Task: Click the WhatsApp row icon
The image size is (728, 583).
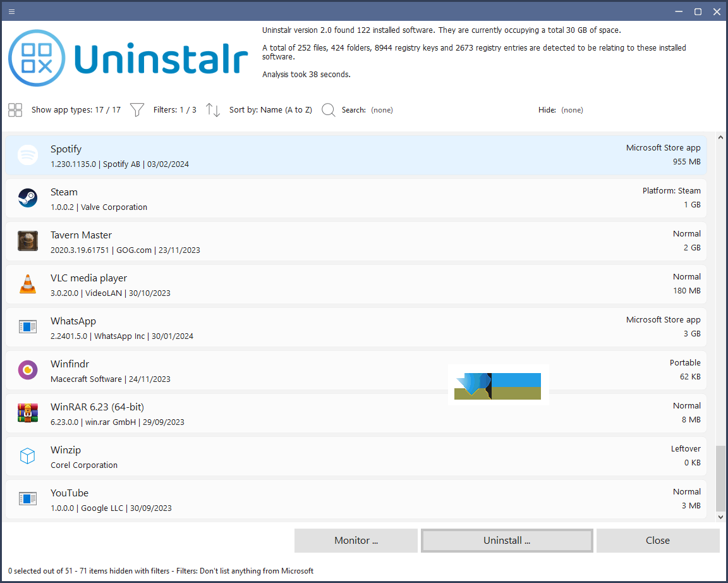Action: click(x=28, y=327)
